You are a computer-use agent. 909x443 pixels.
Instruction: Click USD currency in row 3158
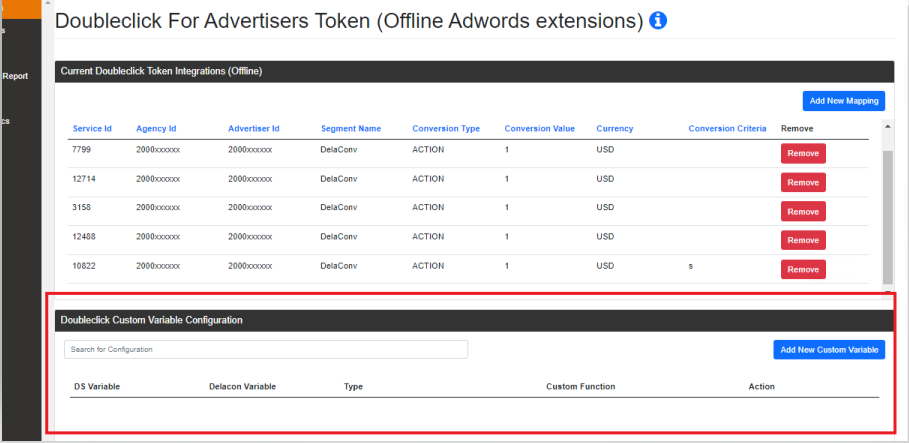coord(605,208)
